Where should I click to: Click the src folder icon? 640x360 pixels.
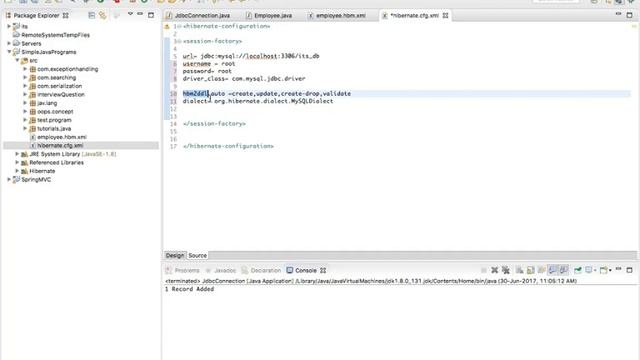point(24,61)
